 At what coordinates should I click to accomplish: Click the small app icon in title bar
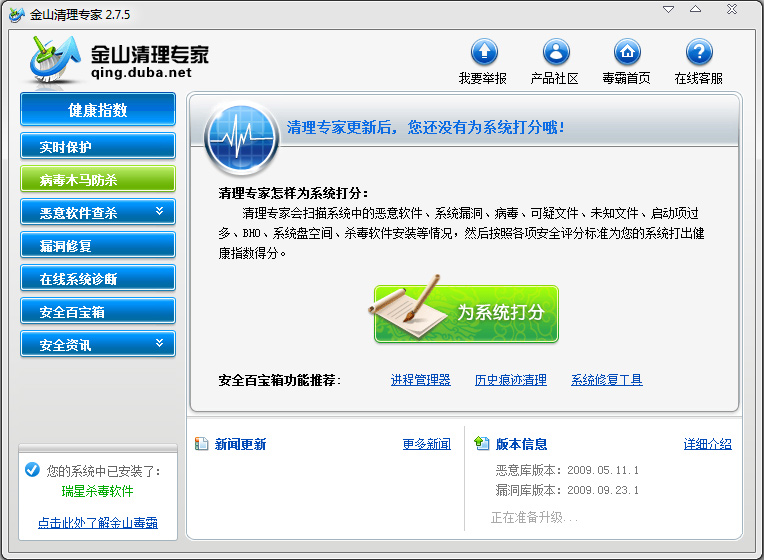[x=16, y=15]
